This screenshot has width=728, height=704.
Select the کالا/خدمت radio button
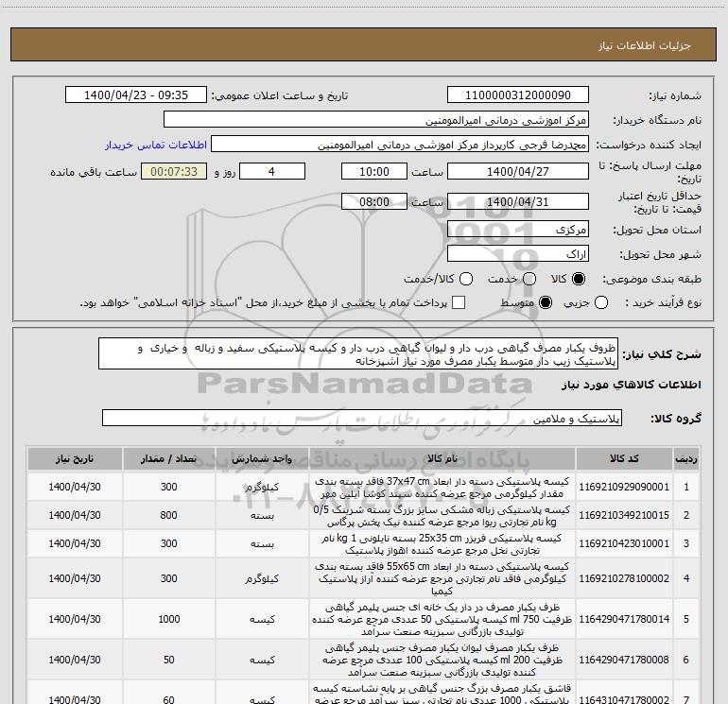[x=466, y=279]
